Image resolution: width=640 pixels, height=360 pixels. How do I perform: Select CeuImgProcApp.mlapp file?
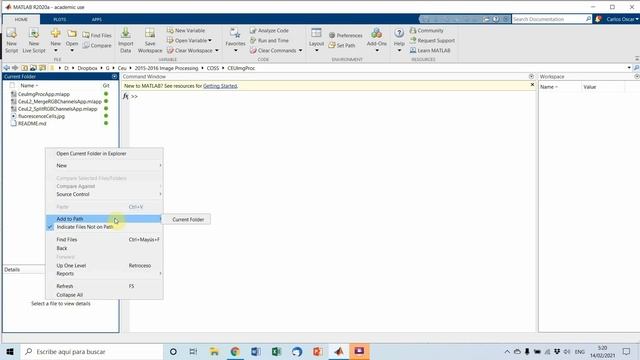[44, 94]
